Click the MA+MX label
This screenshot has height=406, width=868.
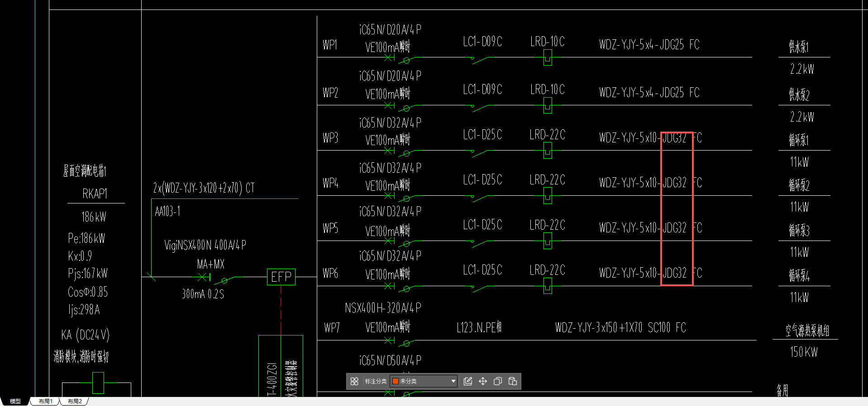coord(210,264)
